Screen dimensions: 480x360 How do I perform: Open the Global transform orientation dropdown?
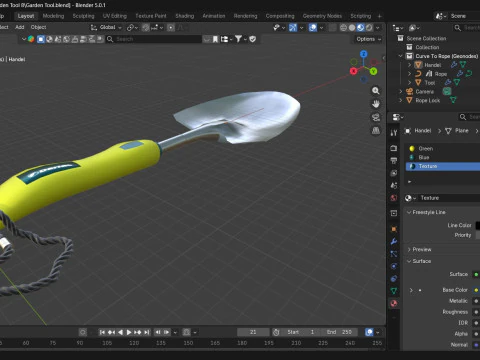[x=106, y=27]
